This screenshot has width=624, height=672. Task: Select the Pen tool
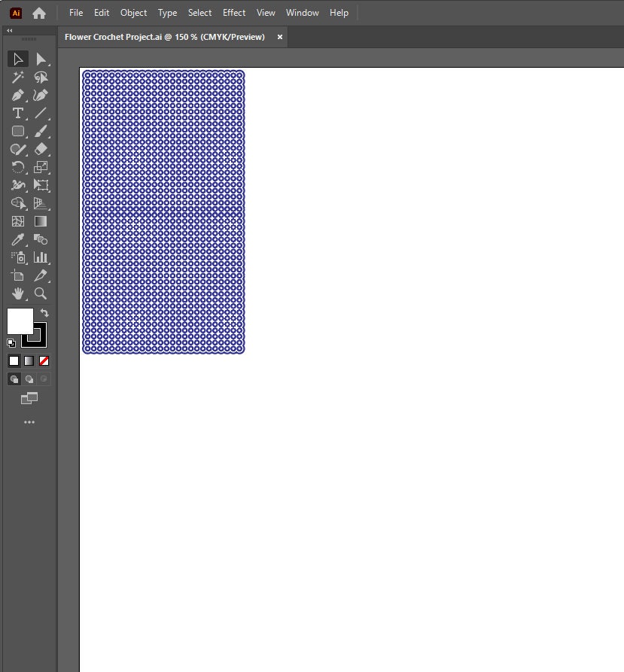[17, 96]
